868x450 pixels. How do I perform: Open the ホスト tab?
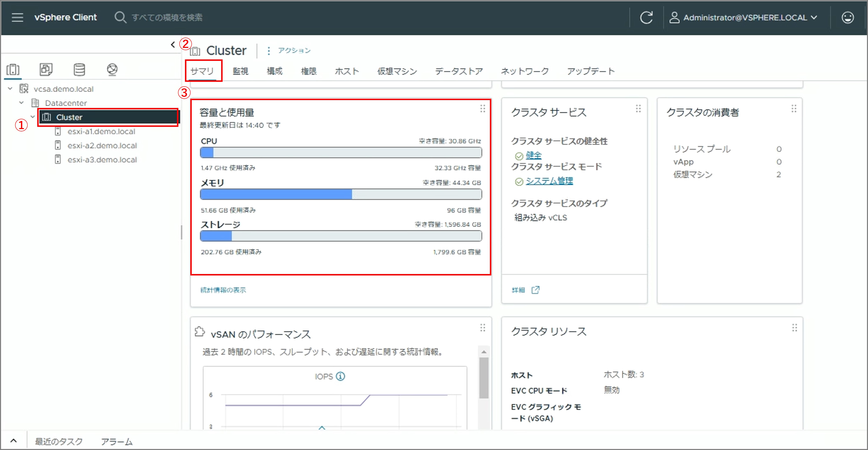(347, 71)
